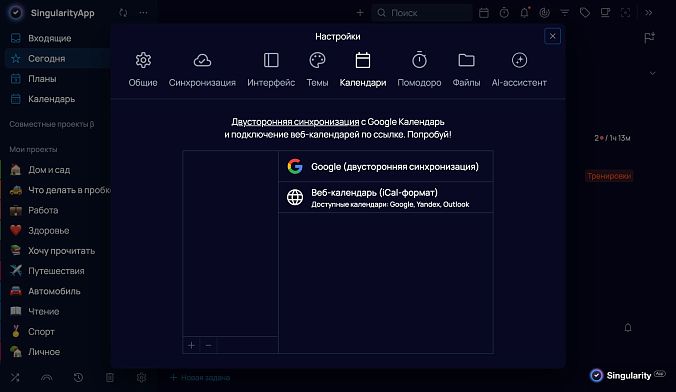The width and height of the screenshot is (676, 392).
Task: Choose Google two-way sync calendar
Action: coord(386,166)
